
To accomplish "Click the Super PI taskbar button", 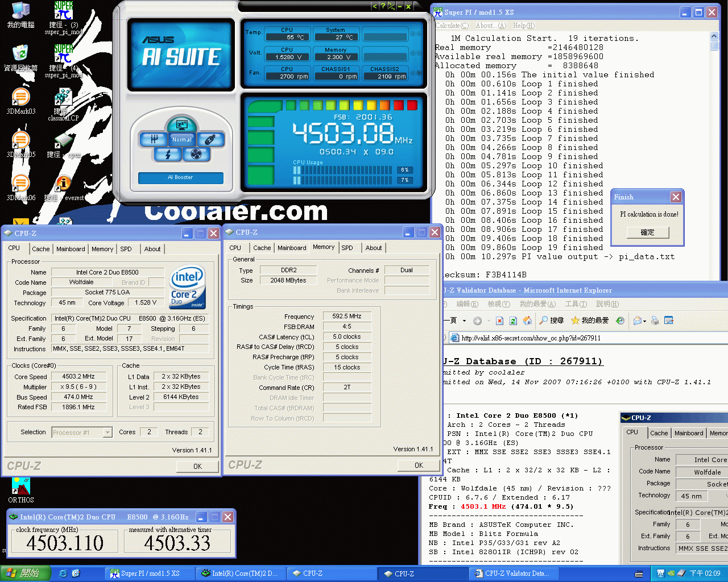I will coord(150,573).
